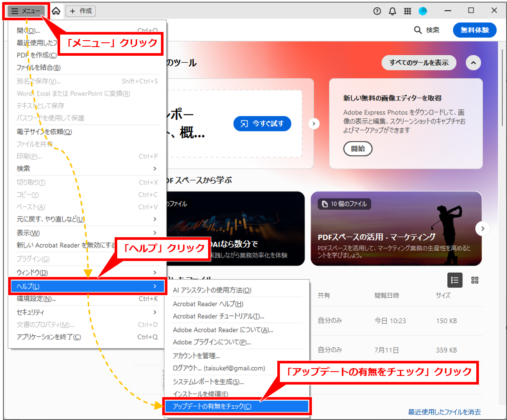Viewport: 507px width, 420px height.
Task: Click 開始 on the image editor card
Action: (358, 149)
